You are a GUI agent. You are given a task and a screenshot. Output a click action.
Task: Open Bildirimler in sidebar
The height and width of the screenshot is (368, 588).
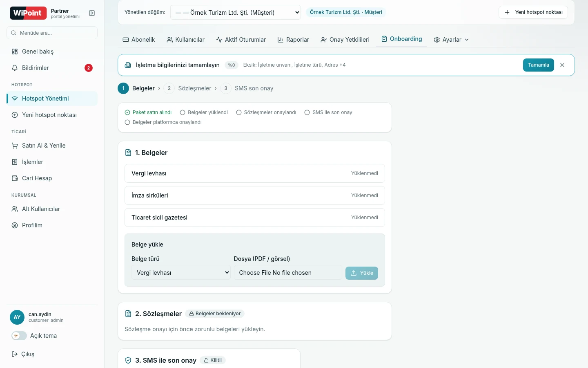point(52,68)
